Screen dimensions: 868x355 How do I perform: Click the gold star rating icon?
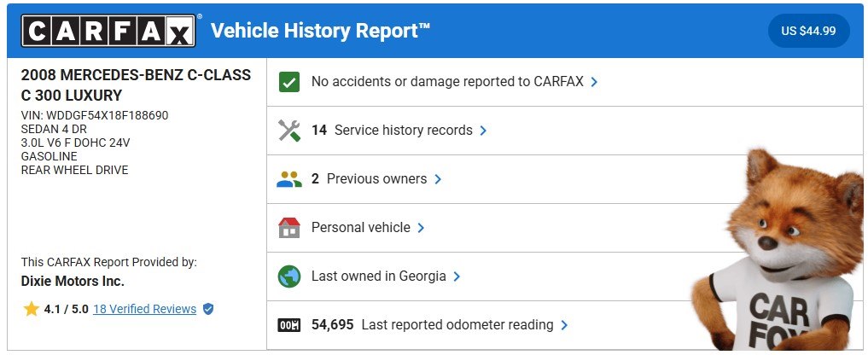pos(32,309)
